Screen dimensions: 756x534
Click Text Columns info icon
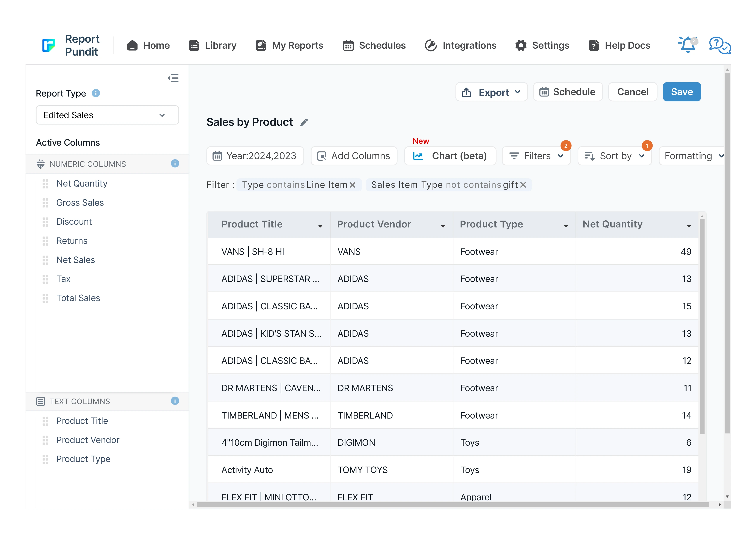coord(175,401)
